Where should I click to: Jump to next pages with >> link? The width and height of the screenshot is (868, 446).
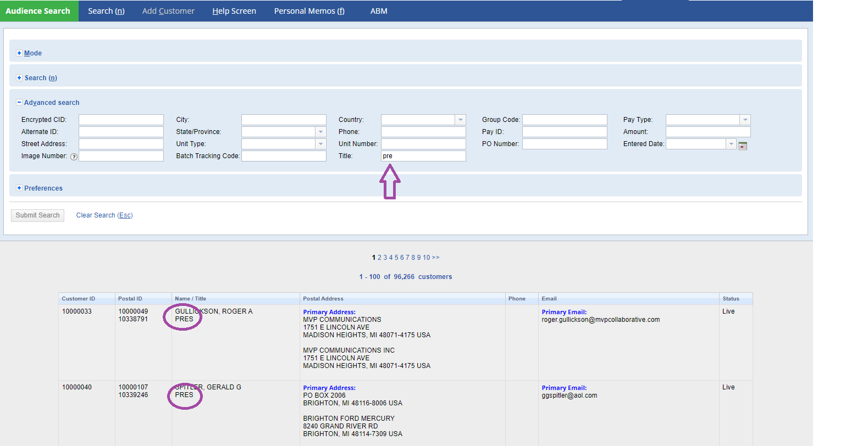coord(435,258)
